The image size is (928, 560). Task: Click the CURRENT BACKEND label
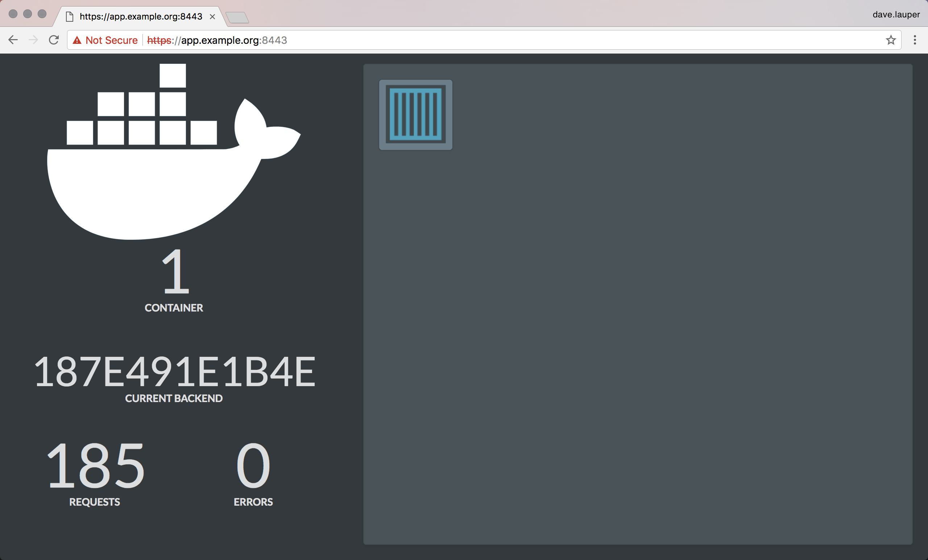pos(174,398)
